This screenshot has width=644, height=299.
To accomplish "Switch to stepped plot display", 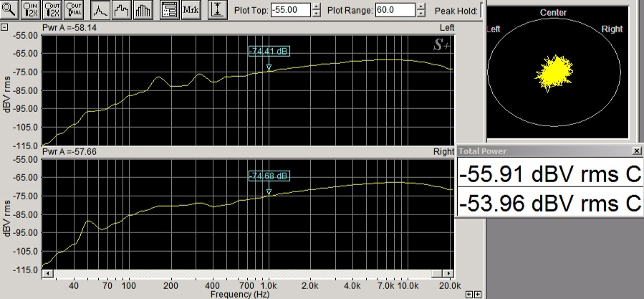I will (x=122, y=9).
